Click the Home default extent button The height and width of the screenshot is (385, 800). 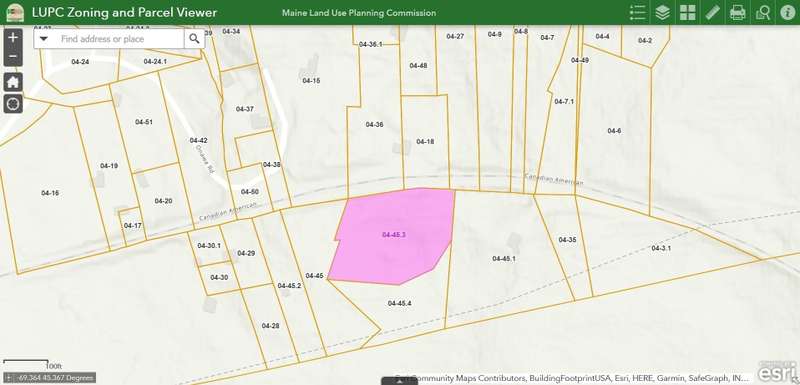point(13,81)
